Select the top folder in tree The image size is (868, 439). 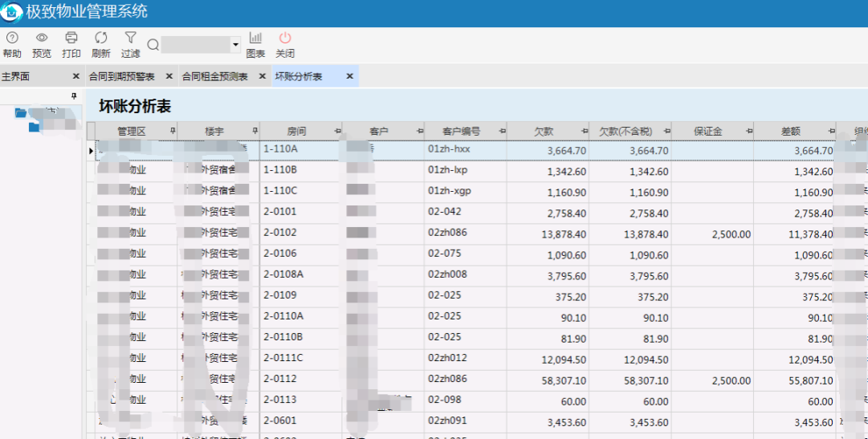coord(21,113)
